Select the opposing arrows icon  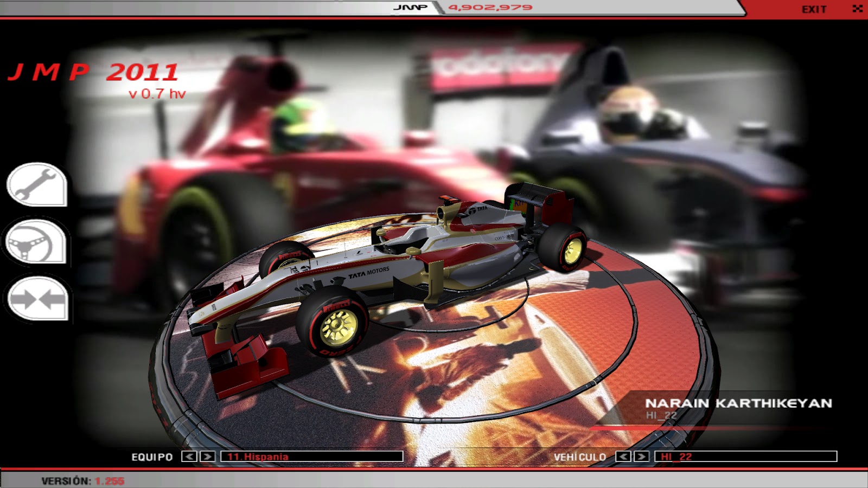tap(37, 298)
